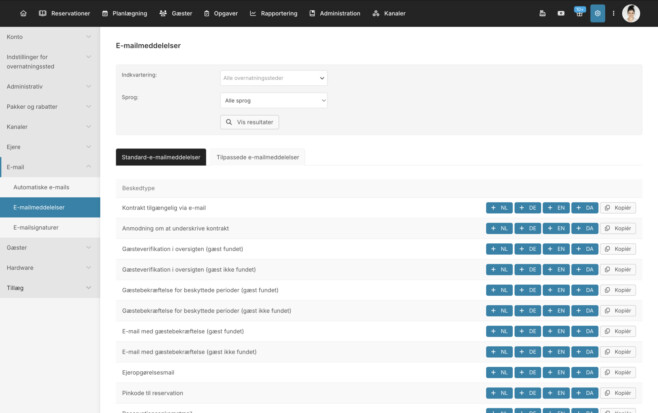Collapse the E-mail sidebar section

pyautogui.click(x=50, y=167)
